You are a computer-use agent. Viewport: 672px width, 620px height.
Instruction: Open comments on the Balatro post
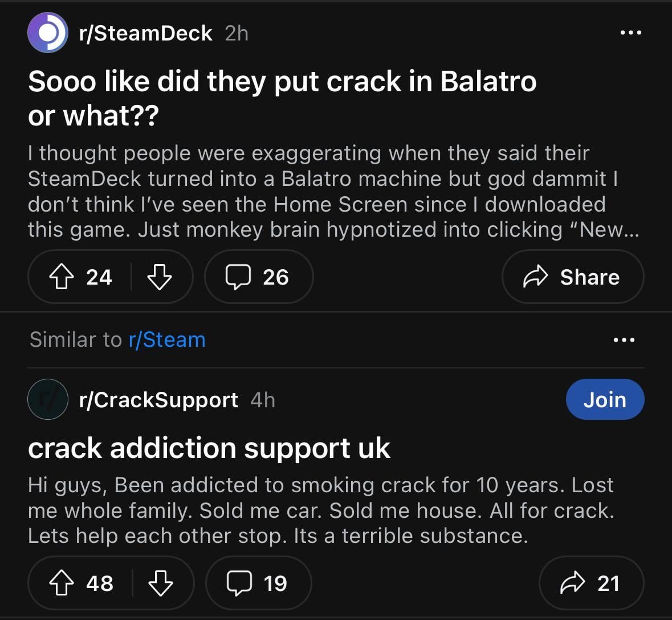(258, 277)
